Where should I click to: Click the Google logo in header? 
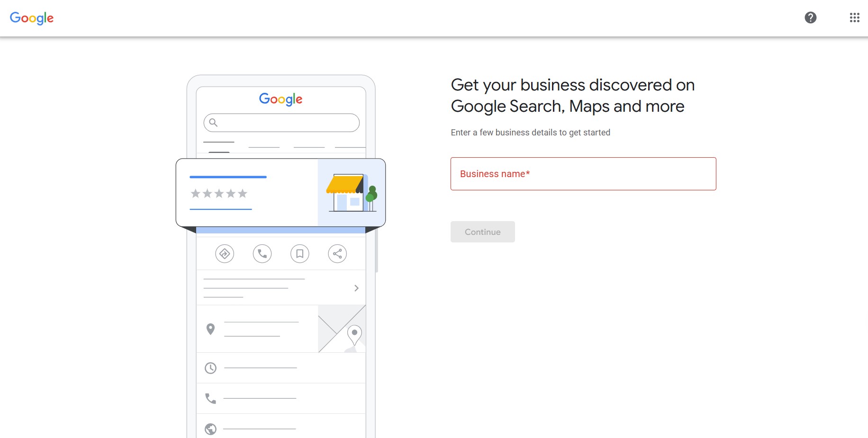click(32, 18)
